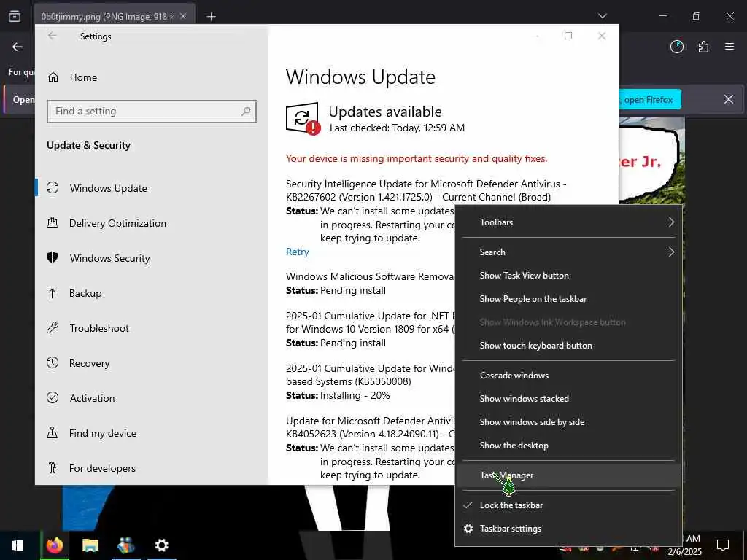Click Firefox back navigation arrow
747x560 pixels.
(18, 47)
